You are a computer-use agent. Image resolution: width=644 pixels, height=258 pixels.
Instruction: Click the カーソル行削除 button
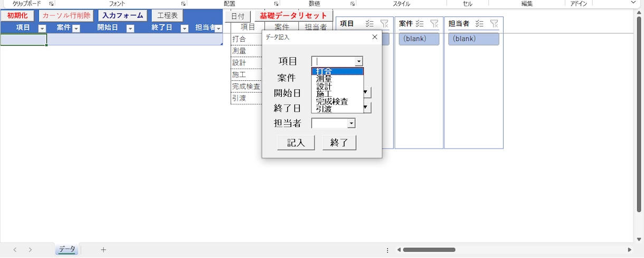pos(67,16)
